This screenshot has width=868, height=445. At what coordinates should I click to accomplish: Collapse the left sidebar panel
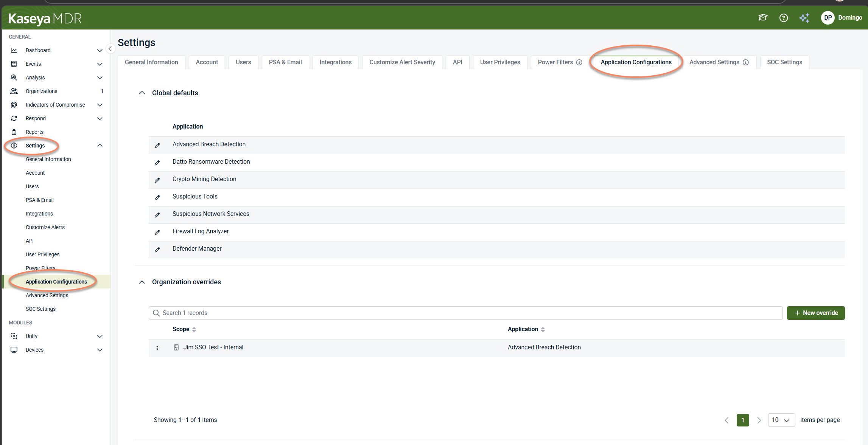coord(110,49)
